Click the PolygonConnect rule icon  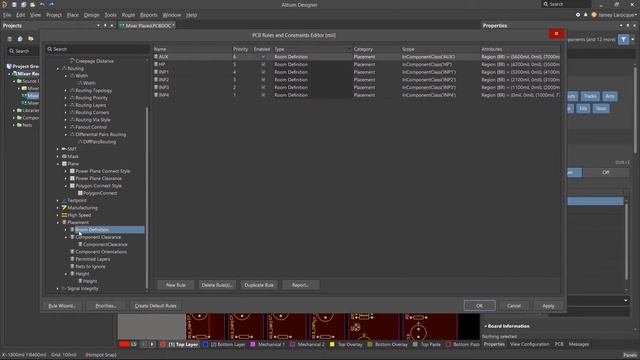(x=80, y=193)
